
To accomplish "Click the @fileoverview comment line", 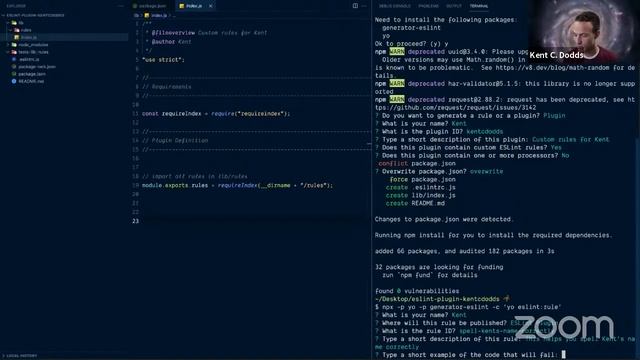I will 206,33.
